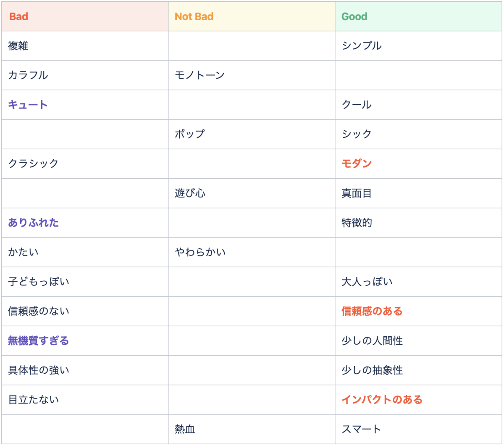The height and width of the screenshot is (446, 504).
Task: Select the 真面目 cell
Action: 418,193
